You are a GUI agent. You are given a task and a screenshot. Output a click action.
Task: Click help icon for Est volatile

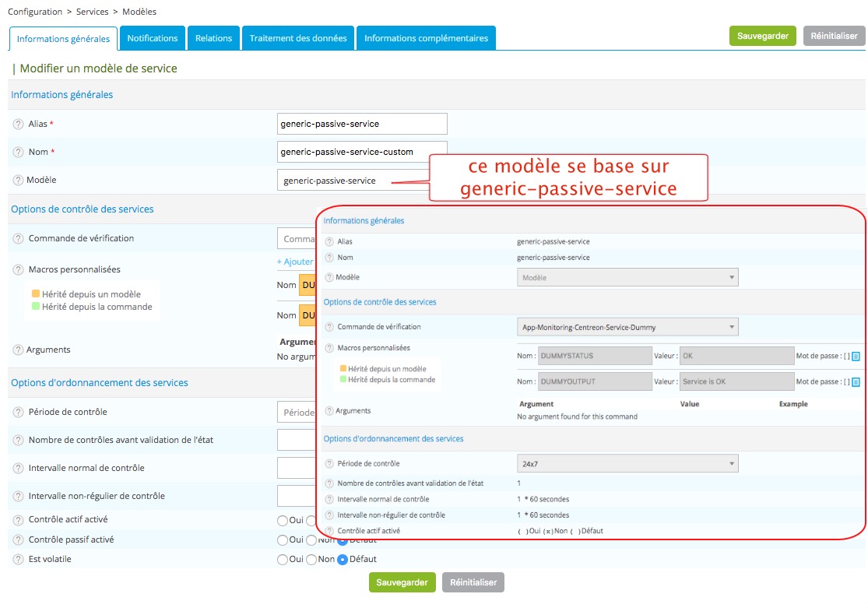pos(18,559)
